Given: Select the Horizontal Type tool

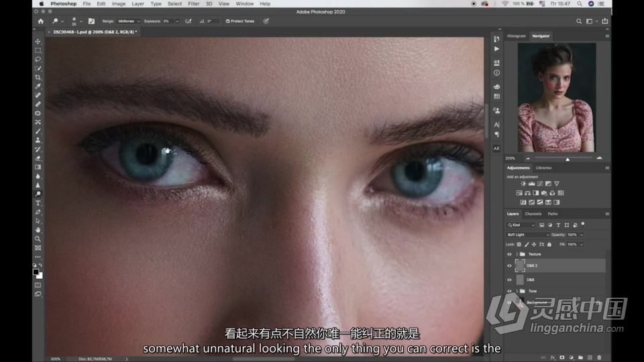Looking at the screenshot, I should [x=38, y=203].
